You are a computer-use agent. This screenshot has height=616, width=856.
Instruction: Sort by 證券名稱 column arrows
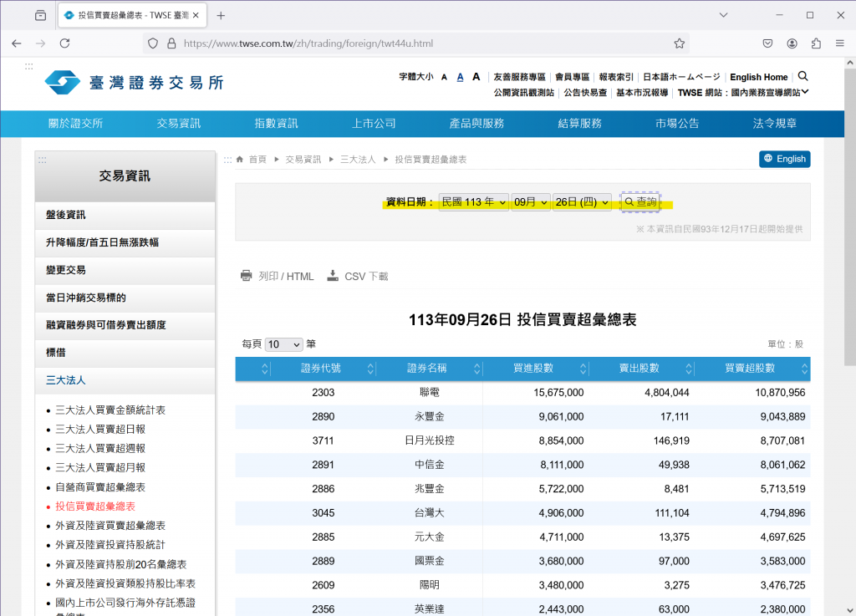point(477,369)
